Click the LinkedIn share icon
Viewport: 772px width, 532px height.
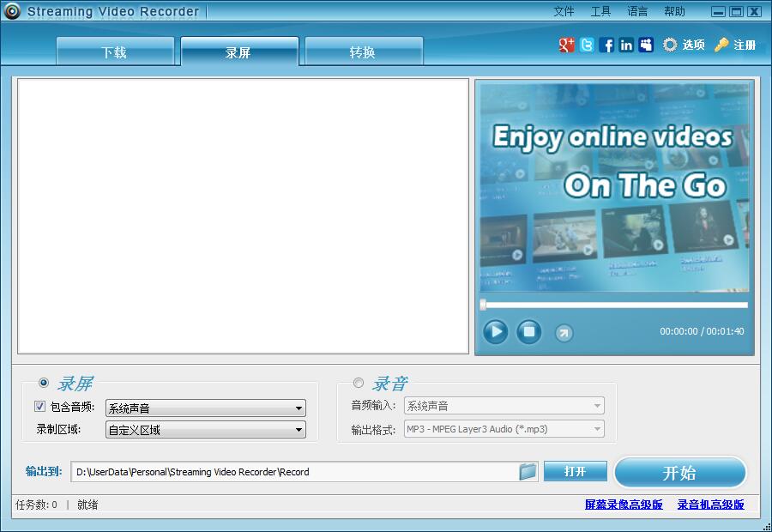click(626, 45)
